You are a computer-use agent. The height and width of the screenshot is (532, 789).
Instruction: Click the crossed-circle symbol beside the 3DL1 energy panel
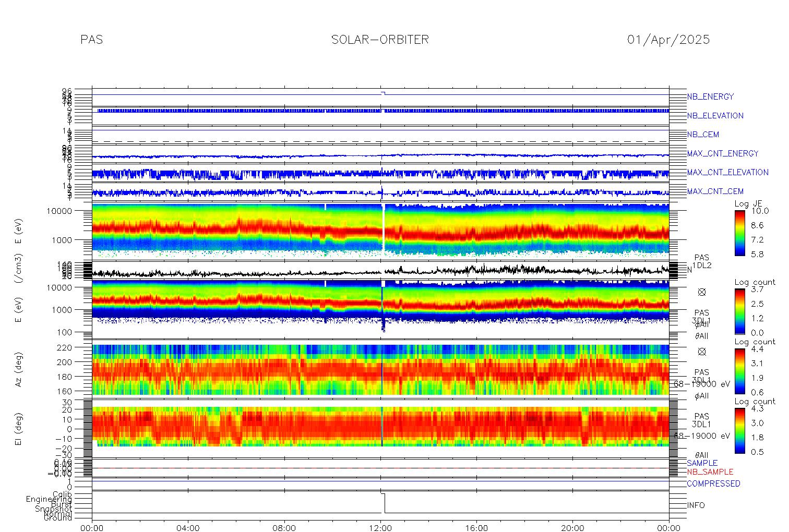[x=702, y=293]
